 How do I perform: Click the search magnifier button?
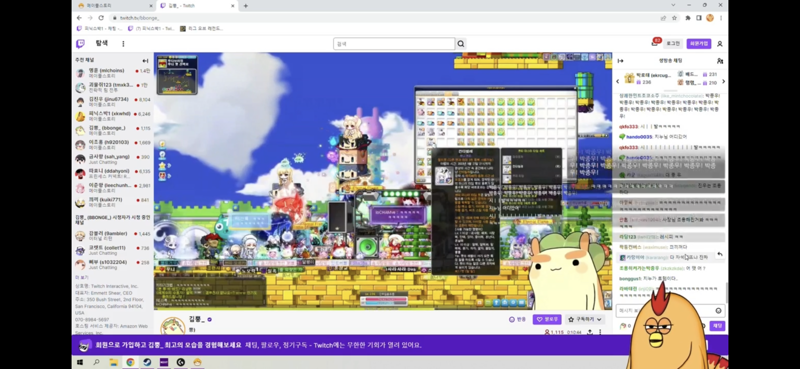pos(461,44)
